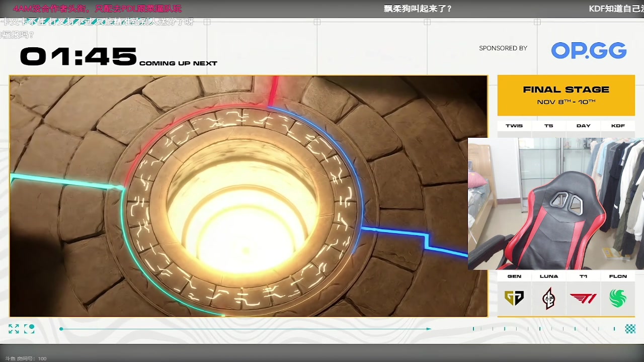644x362 pixels.
Task: Click the webcam overlay showing gaming chair
Action: click(556, 204)
